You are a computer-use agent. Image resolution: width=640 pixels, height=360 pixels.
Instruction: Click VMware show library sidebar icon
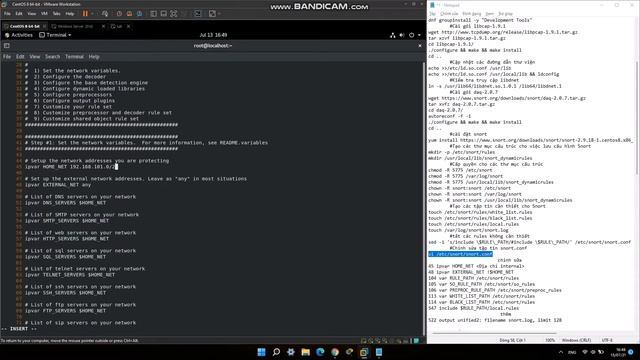[x=153, y=13]
